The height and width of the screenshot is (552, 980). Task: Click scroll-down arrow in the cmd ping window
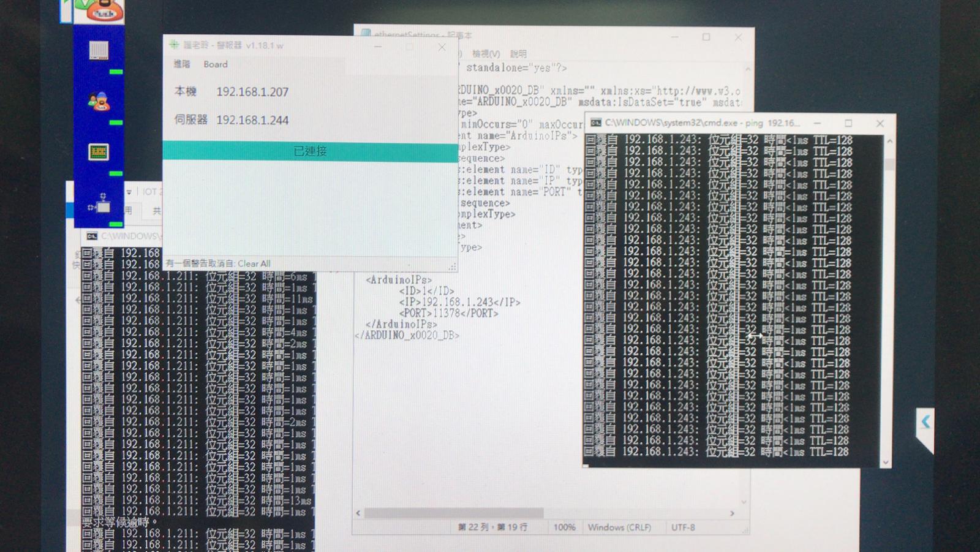886,462
